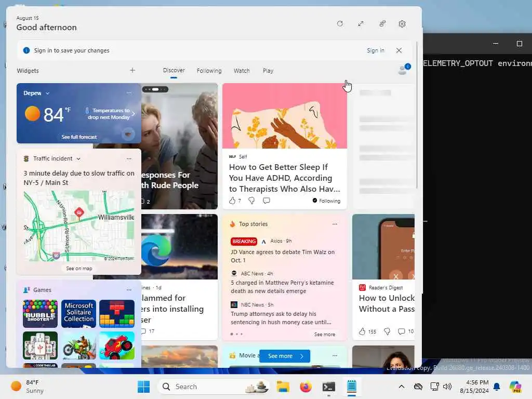Screen dimensions: 532x399
Task: Click See full forecast link
Action: [79, 137]
